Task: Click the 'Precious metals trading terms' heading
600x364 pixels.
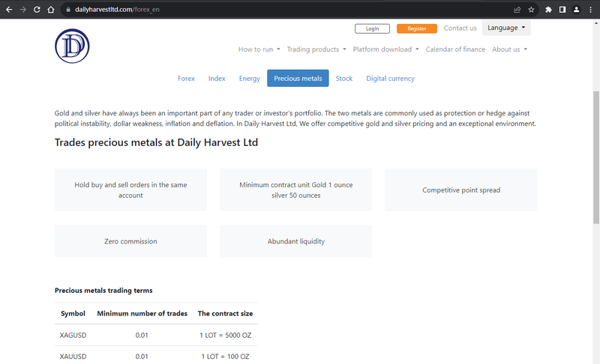Action: (103, 291)
